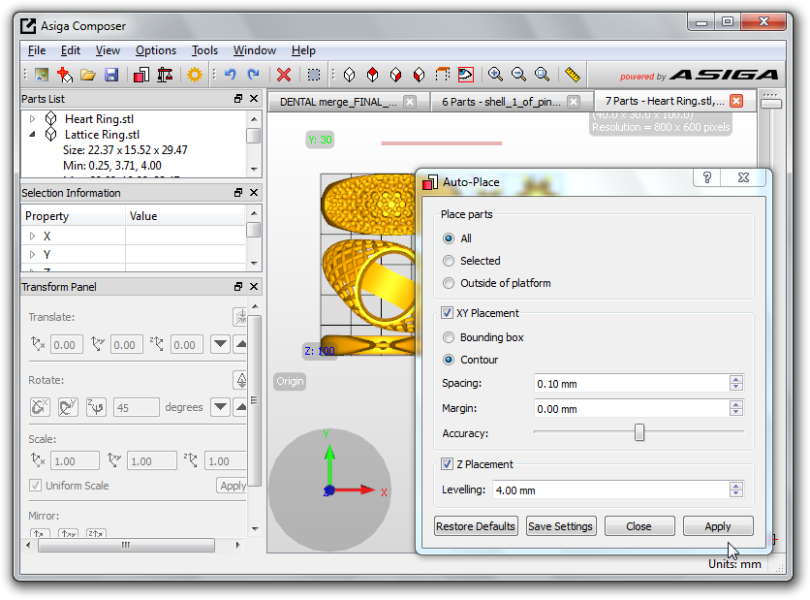Open a file with the folder icon
This screenshot has height=600, width=810.
[x=88, y=75]
